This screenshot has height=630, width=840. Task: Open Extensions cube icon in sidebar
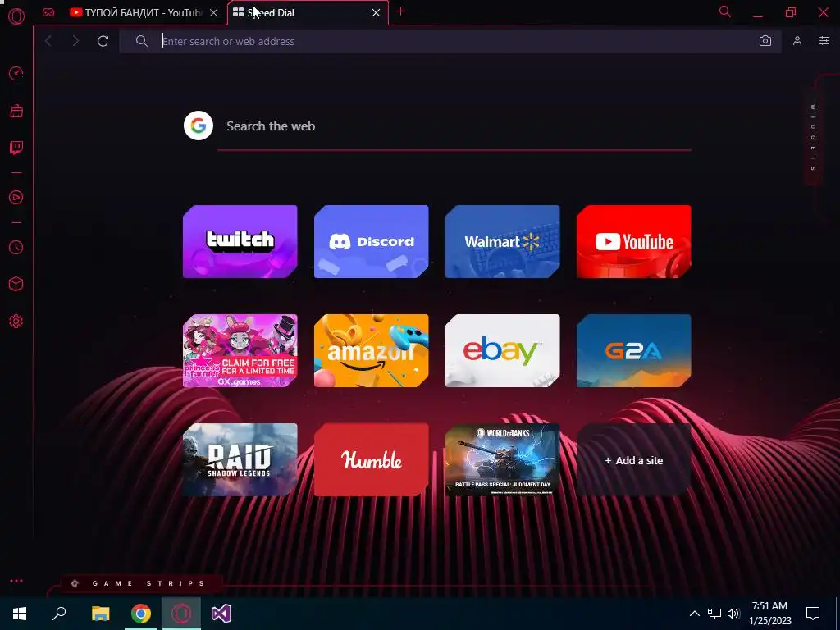pyautogui.click(x=16, y=284)
